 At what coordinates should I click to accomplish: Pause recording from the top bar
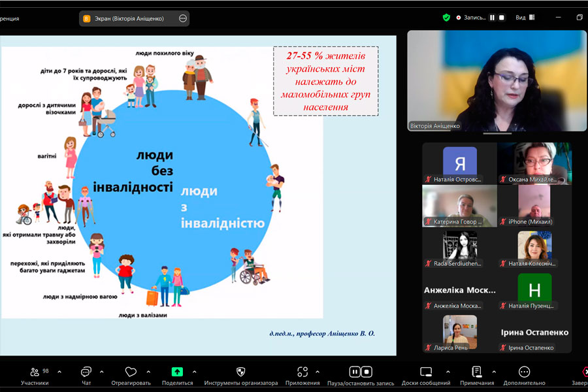tap(492, 18)
